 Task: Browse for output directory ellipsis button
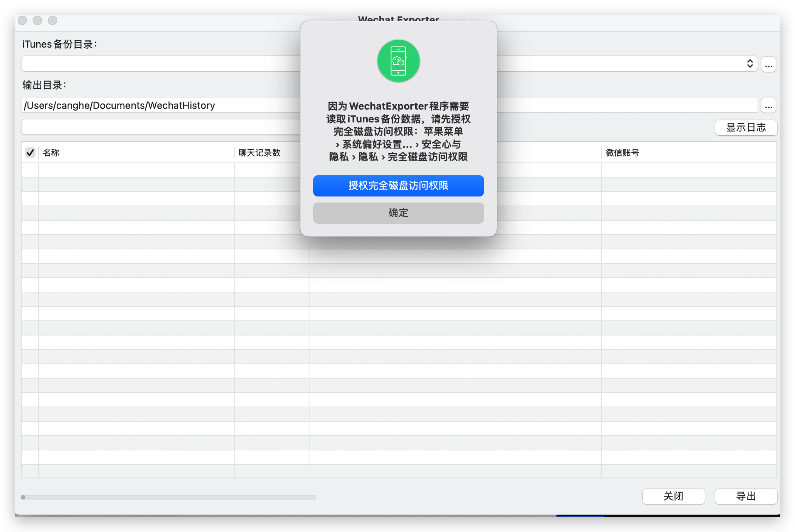768,105
